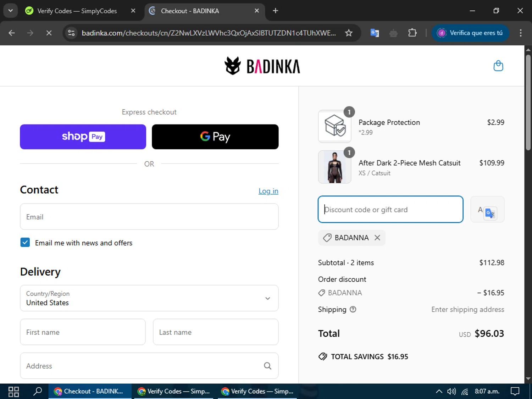
Task: Click the 8:07 a.m. taskbar clock
Action: pos(487,392)
